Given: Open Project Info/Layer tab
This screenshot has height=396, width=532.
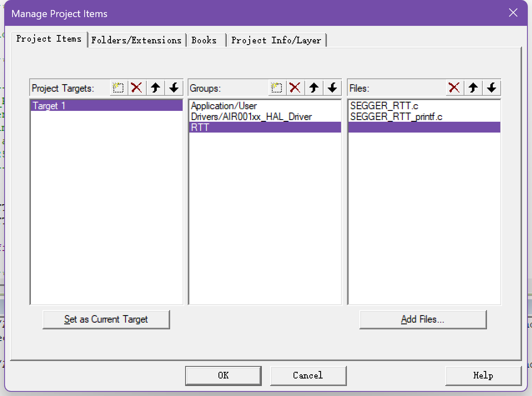Looking at the screenshot, I should pyautogui.click(x=276, y=40).
